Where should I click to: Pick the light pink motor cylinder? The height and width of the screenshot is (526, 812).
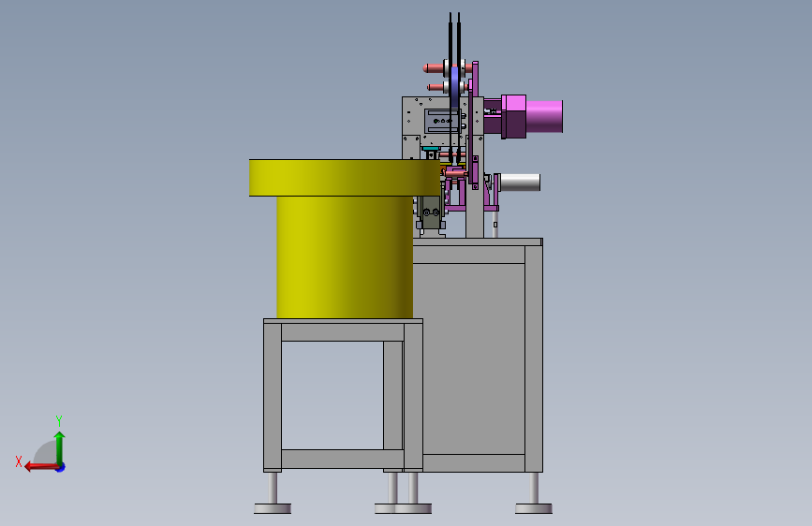coord(544,116)
